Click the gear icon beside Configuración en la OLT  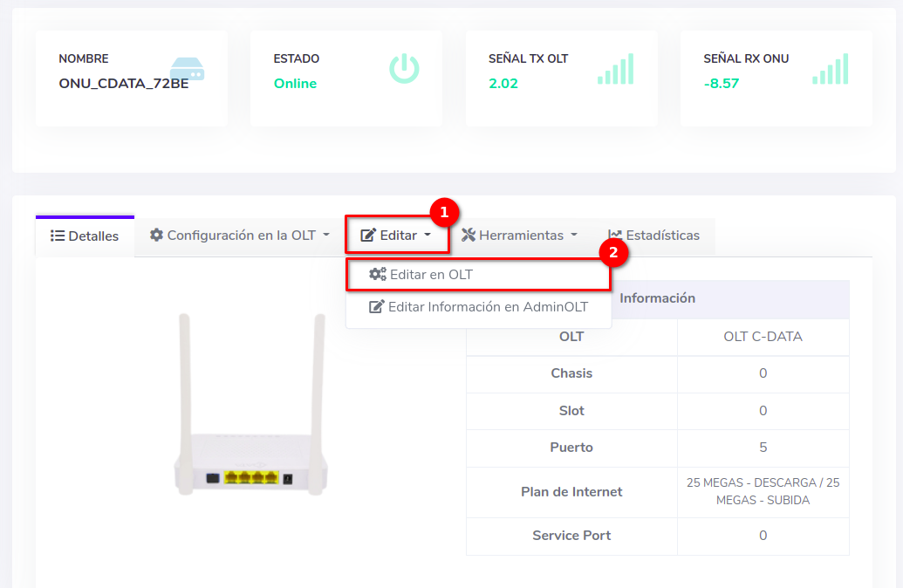157,236
